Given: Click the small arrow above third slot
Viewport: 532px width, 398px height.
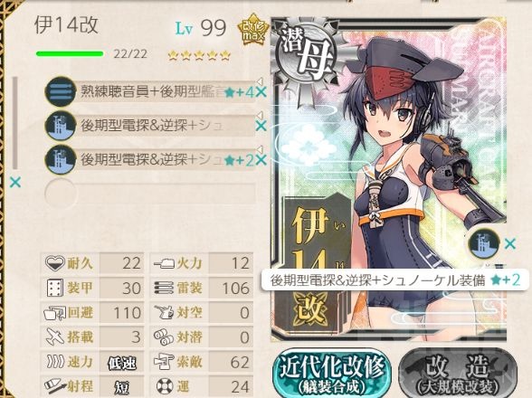Looking at the screenshot, I should [x=260, y=149].
